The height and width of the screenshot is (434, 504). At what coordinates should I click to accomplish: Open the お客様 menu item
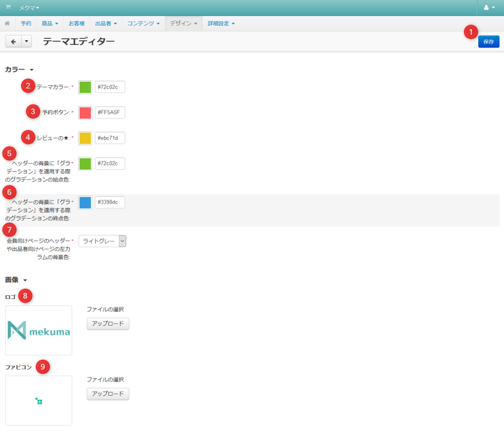77,24
